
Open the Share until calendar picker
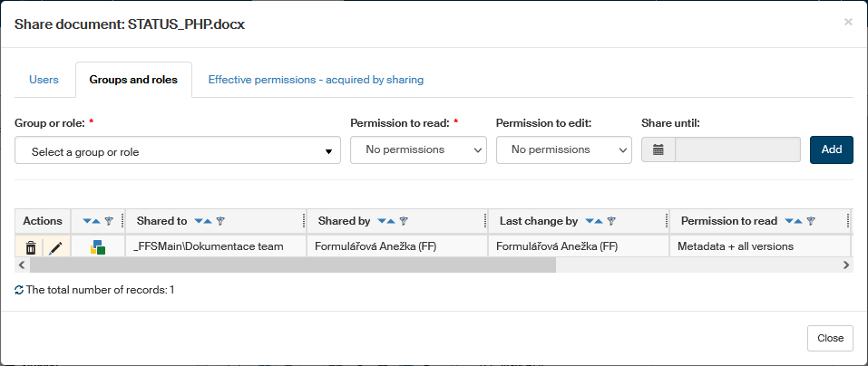click(x=658, y=149)
